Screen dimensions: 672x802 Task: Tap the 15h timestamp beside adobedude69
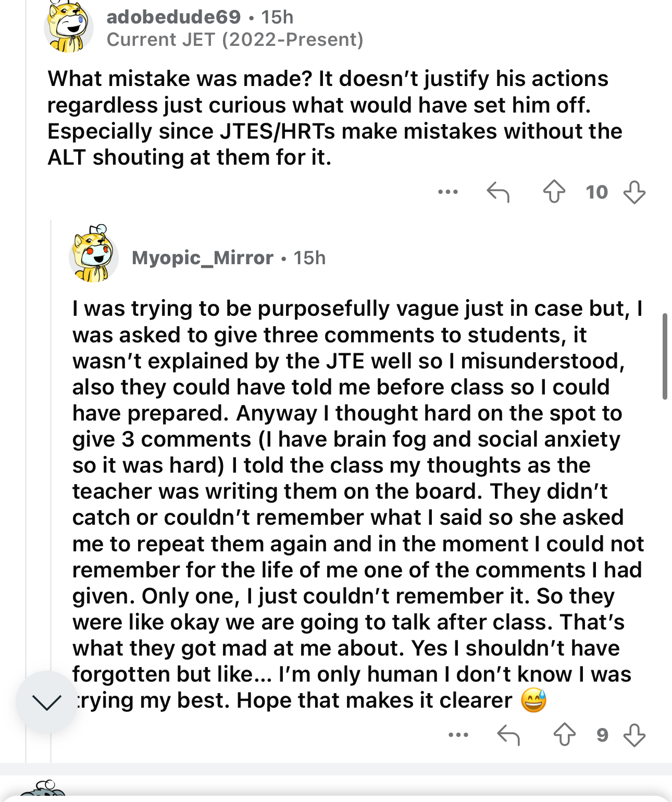pos(277,17)
